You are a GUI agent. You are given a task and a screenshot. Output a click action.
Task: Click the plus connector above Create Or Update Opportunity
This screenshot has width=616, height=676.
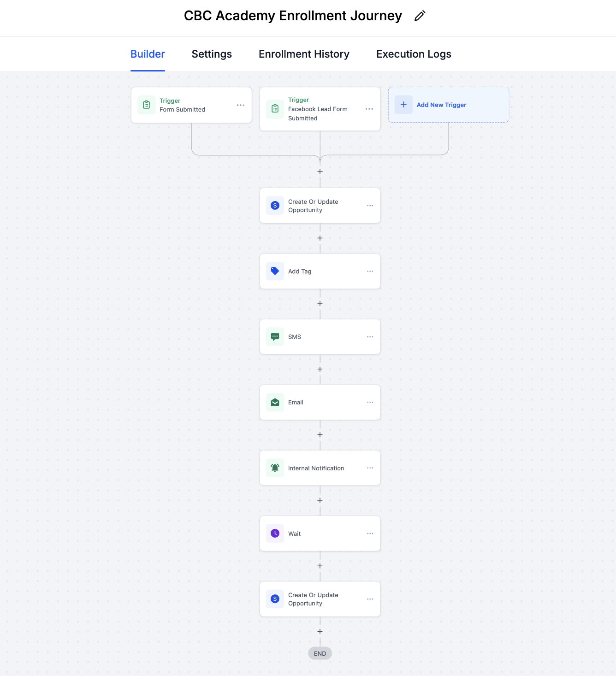[x=320, y=171]
